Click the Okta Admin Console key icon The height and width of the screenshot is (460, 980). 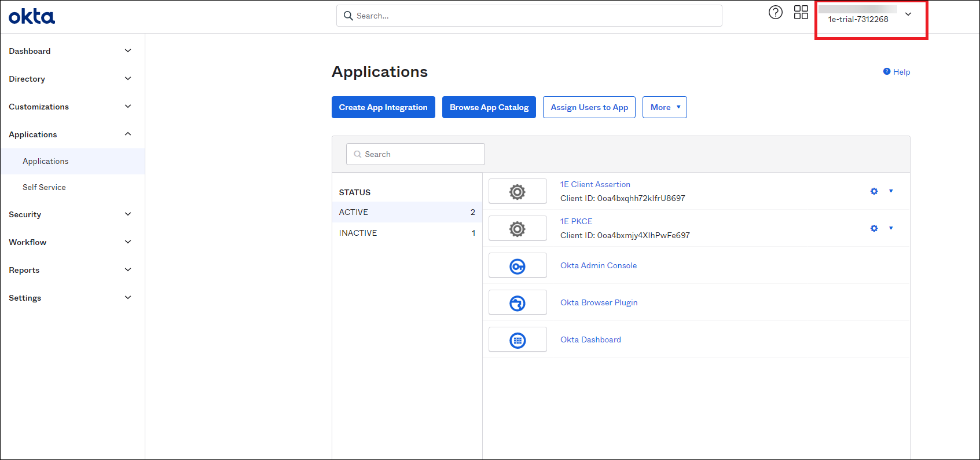click(x=517, y=266)
